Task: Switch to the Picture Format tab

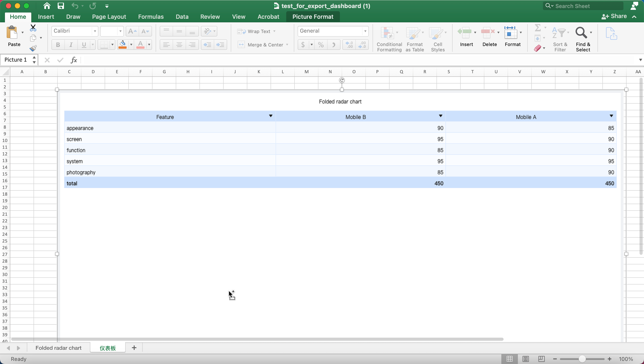Action: click(313, 17)
